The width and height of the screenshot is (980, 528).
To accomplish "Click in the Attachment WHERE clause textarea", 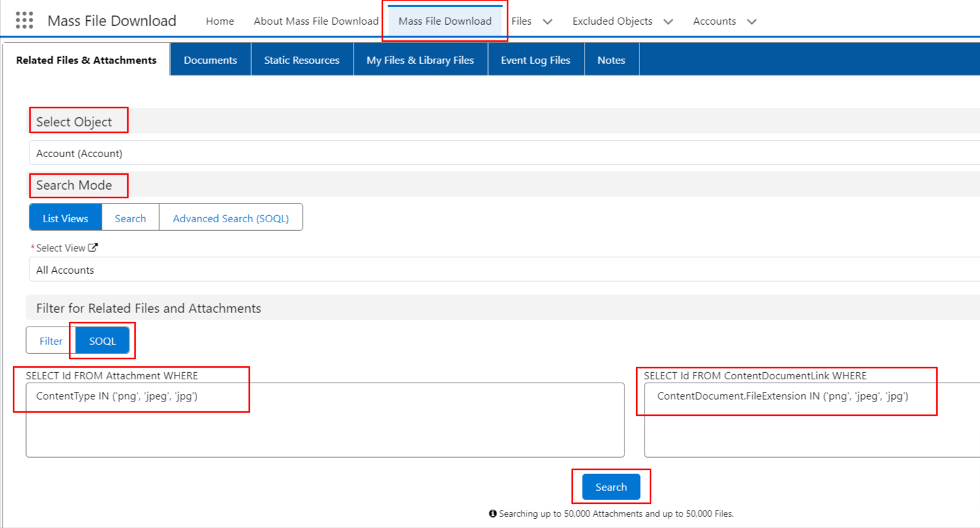I will coord(325,420).
